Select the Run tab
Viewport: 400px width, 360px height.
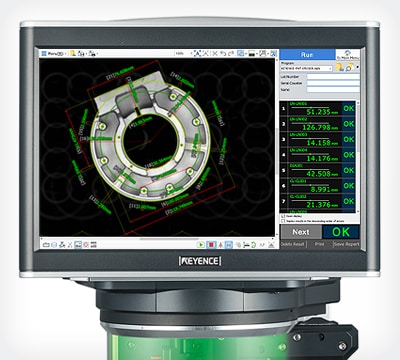pyautogui.click(x=307, y=55)
